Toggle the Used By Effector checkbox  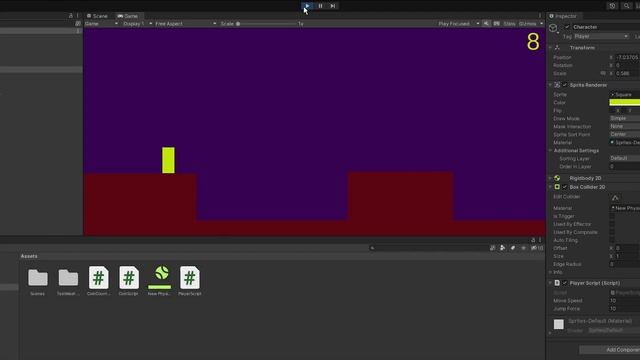click(x=612, y=224)
